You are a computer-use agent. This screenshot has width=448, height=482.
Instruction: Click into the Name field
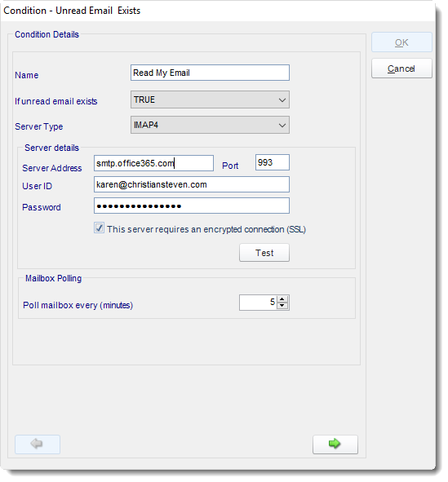[210, 73]
